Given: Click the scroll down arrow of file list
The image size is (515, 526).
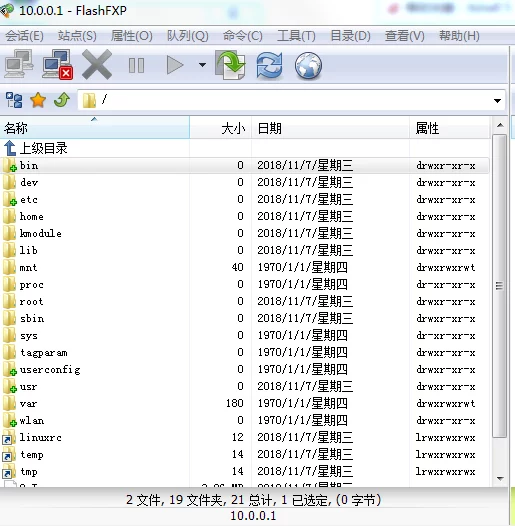Looking at the screenshot, I should pos(500,478).
